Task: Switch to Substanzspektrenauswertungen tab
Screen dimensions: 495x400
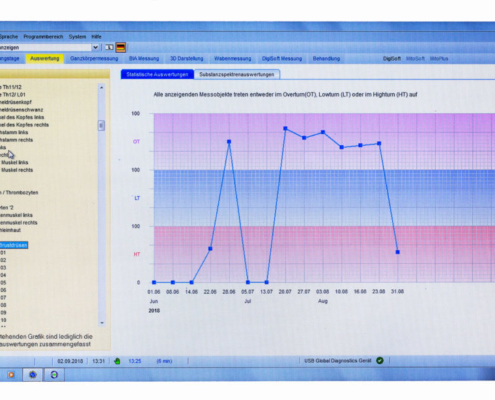Action: 237,74
